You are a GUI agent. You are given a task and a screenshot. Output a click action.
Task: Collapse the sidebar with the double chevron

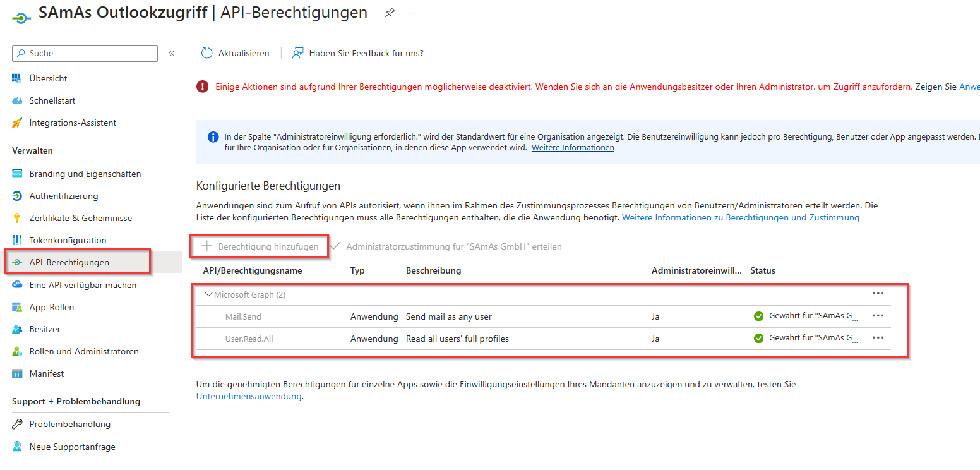pyautogui.click(x=171, y=54)
